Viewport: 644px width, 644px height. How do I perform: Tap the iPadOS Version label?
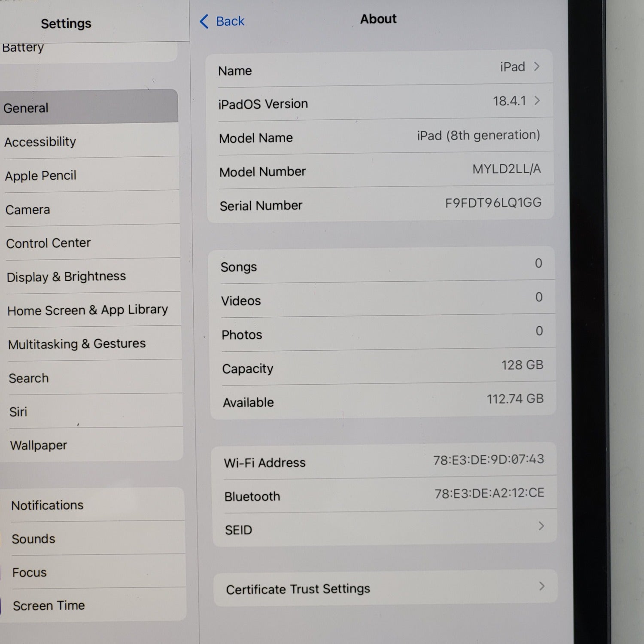coord(263,104)
